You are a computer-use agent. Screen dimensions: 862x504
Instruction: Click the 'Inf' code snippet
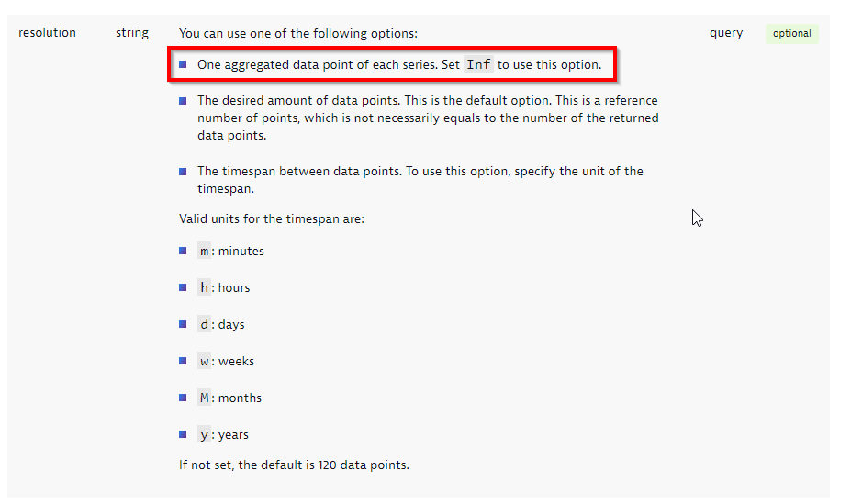point(478,65)
